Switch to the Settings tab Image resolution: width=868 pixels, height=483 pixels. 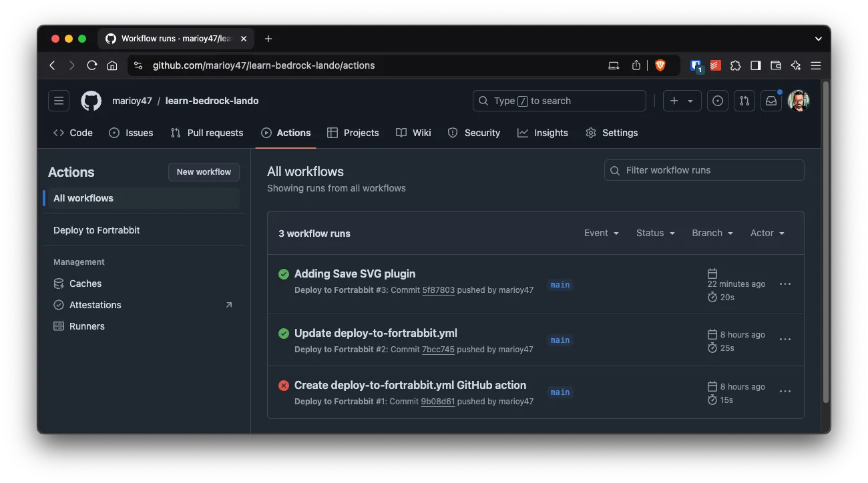[612, 133]
